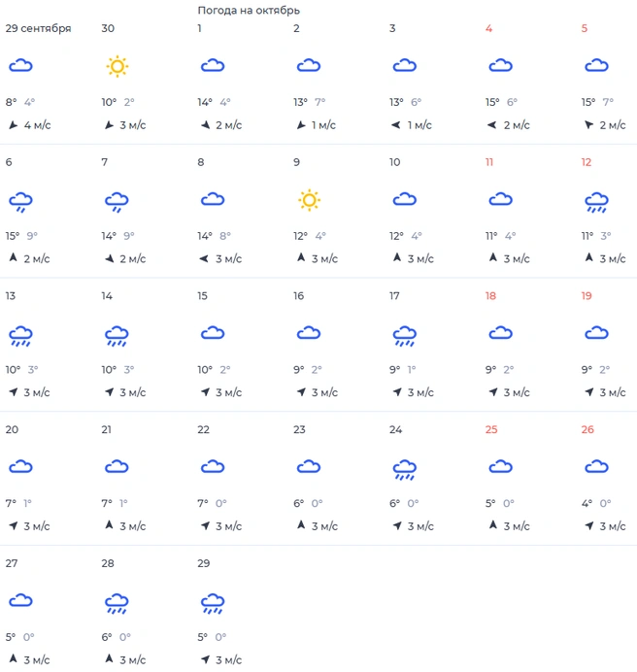Open the day labeled 29 сентября

tap(38, 28)
